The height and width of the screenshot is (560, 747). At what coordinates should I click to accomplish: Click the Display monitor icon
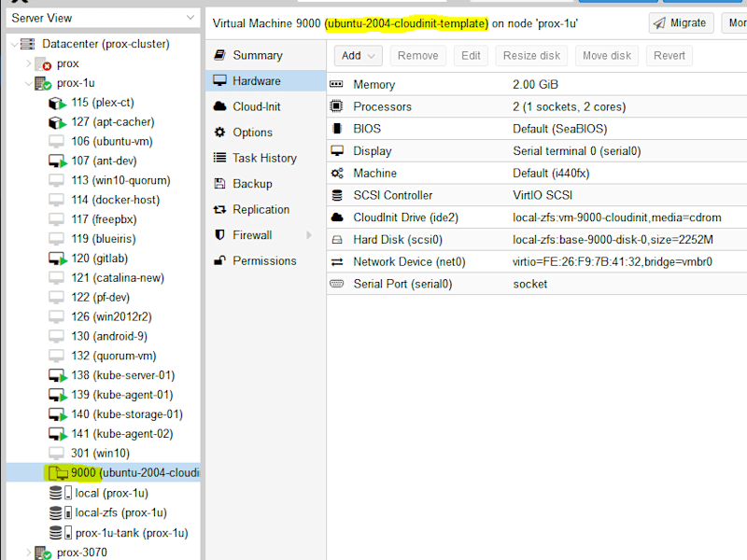[x=337, y=150]
